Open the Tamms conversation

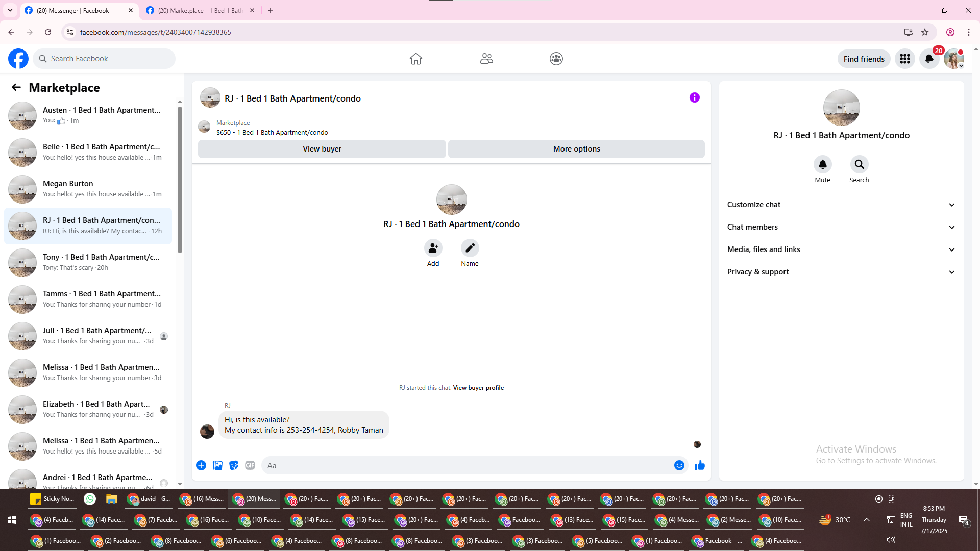(x=88, y=299)
